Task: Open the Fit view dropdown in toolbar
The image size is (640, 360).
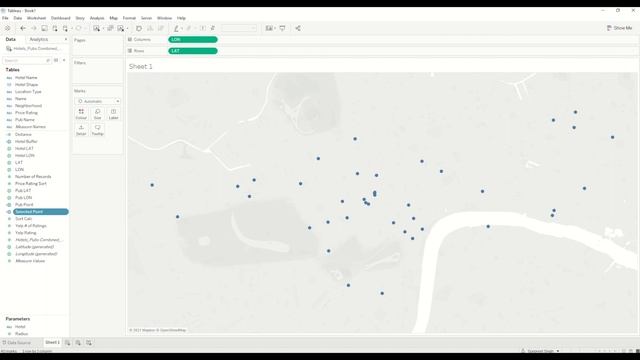Action: (x=239, y=28)
